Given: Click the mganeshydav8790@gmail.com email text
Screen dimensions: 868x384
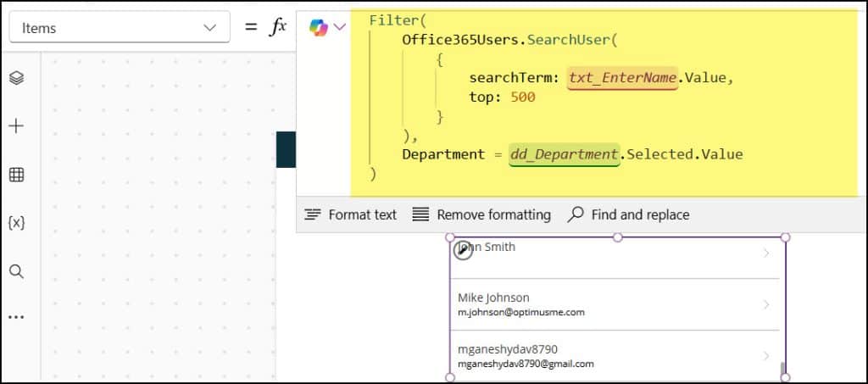Looking at the screenshot, I should 526,364.
